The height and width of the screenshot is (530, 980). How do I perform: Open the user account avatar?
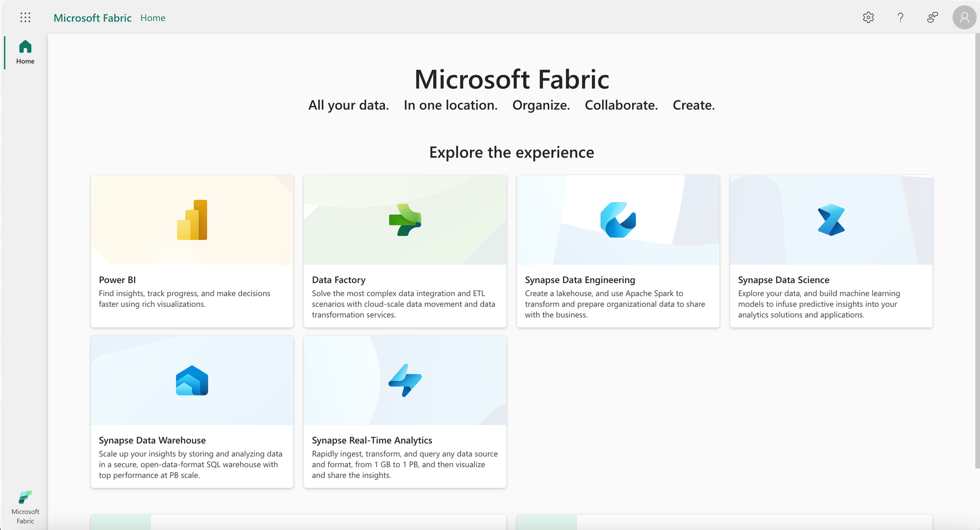(964, 18)
